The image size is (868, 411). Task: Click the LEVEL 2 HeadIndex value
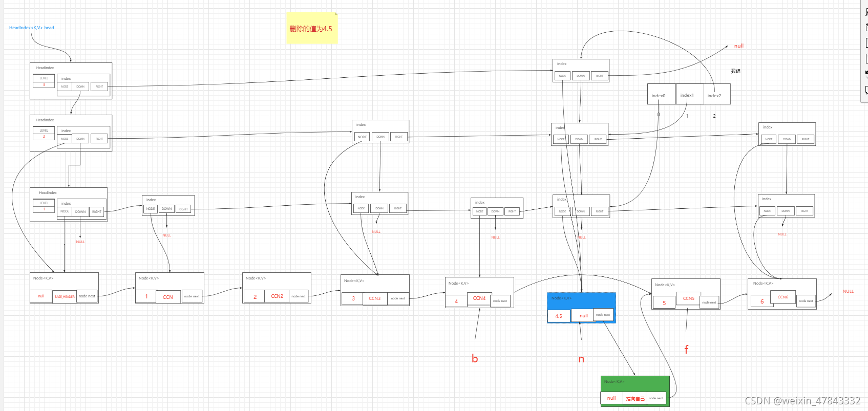[x=44, y=137]
